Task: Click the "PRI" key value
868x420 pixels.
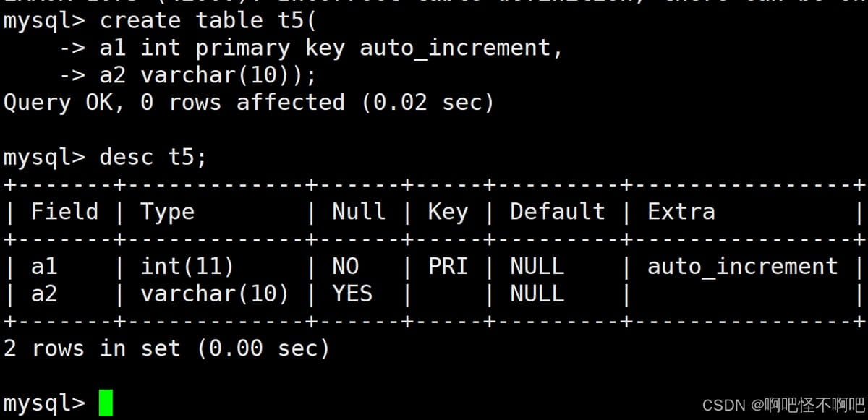Action: [448, 267]
